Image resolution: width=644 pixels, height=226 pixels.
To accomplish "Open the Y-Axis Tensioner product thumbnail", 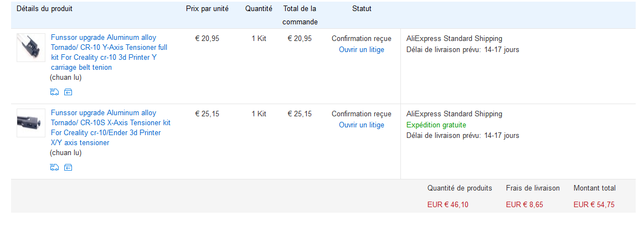I will point(31,48).
